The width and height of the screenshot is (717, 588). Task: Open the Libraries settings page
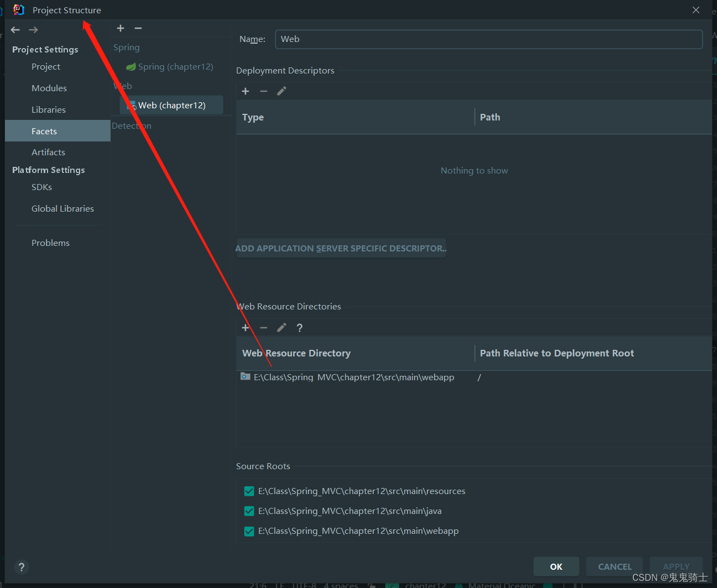(49, 110)
